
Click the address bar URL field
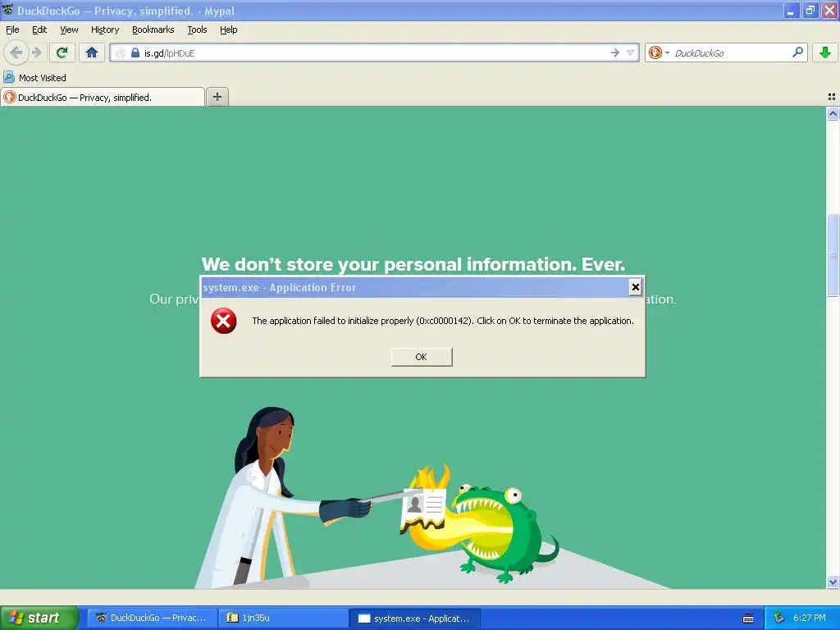(x=375, y=52)
